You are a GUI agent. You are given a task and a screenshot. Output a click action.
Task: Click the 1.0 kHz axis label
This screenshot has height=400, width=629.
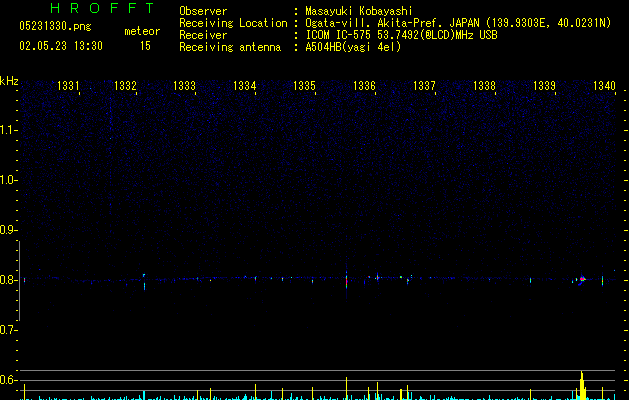pos(8,180)
